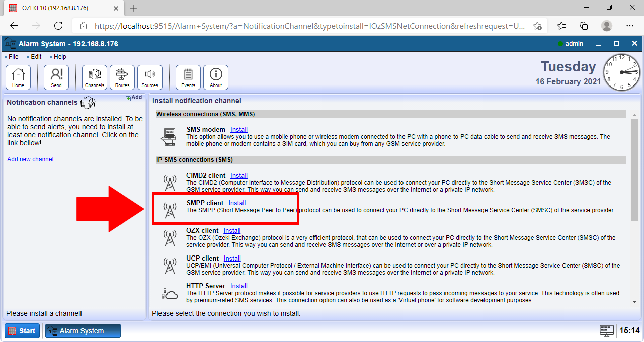
Task: Click the scrollbar down arrow
Action: pos(634,302)
